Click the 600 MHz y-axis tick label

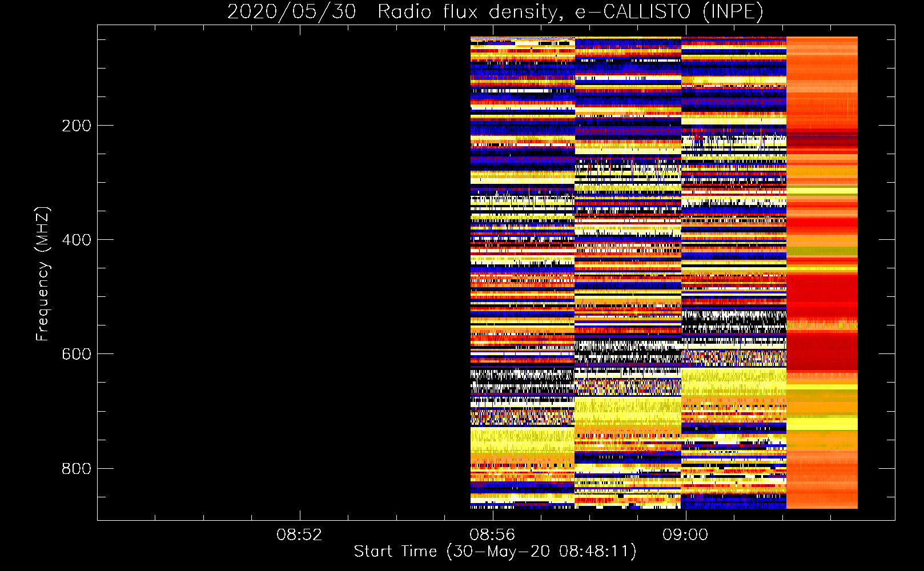(x=76, y=354)
